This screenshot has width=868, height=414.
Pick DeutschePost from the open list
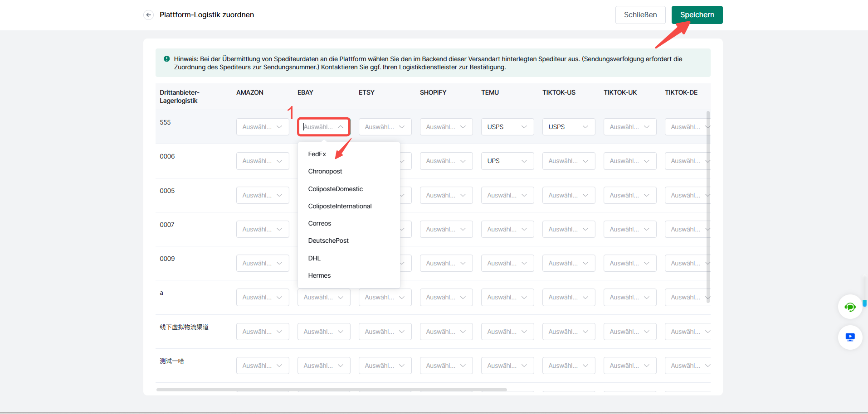328,241
